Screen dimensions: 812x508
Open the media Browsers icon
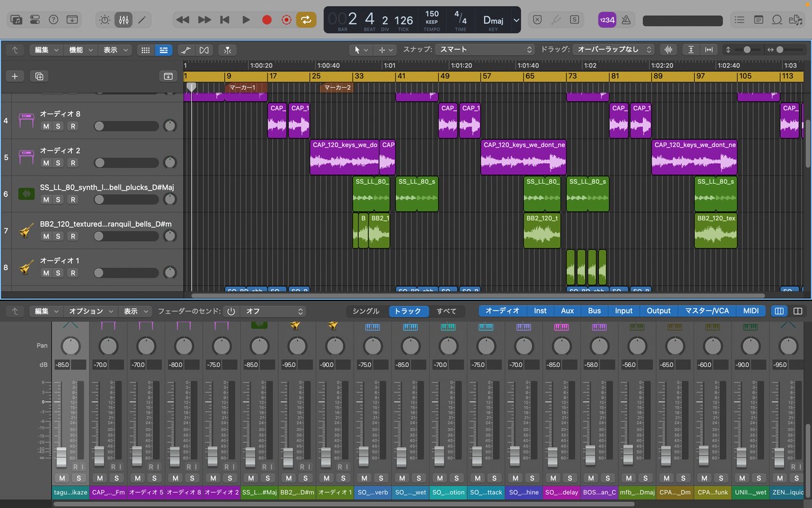tap(795, 20)
